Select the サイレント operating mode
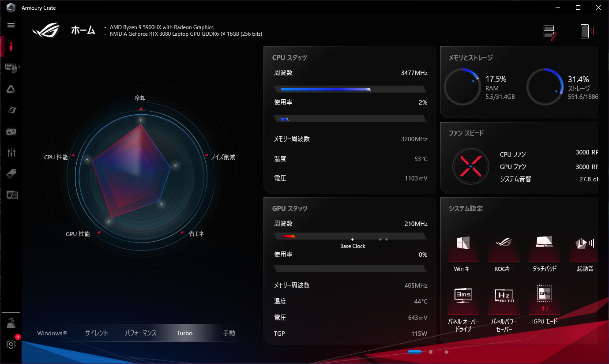Screen dimensions: 609x364 tap(97, 333)
